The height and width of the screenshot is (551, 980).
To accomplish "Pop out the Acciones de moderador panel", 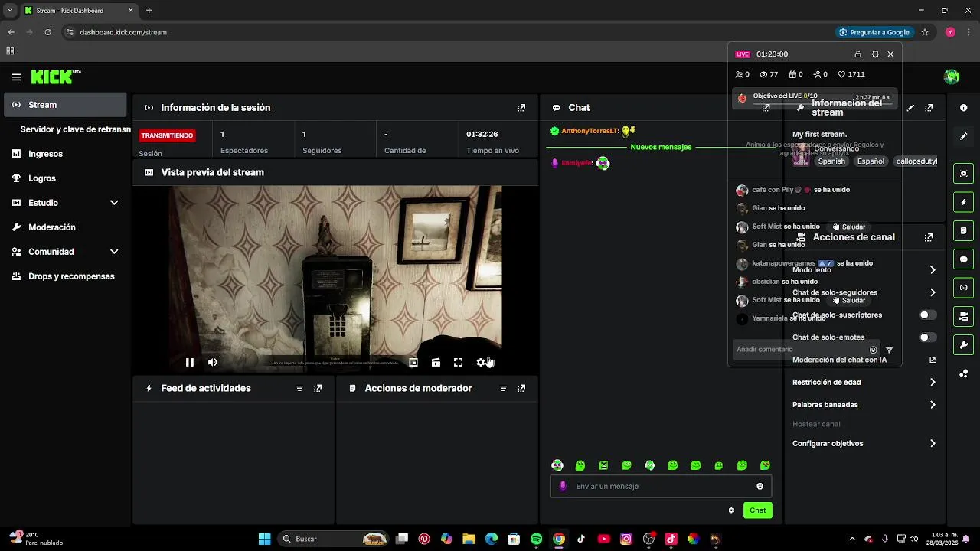I will (x=521, y=389).
